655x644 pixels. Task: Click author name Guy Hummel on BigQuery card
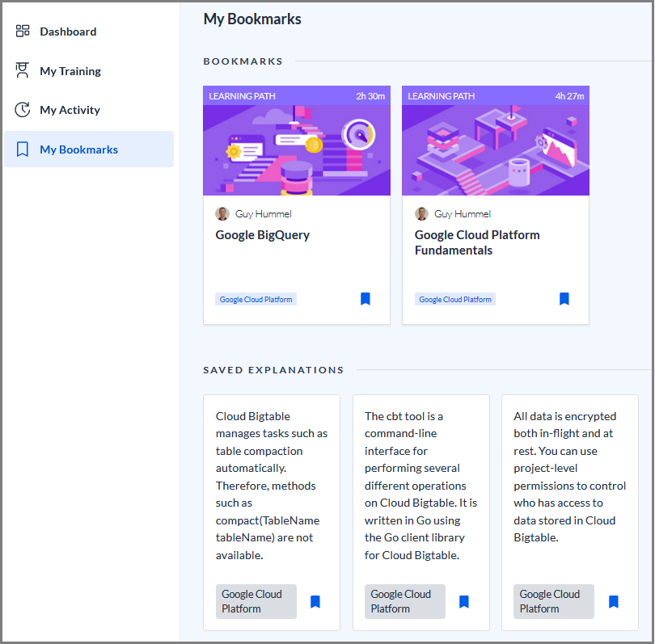point(263,214)
